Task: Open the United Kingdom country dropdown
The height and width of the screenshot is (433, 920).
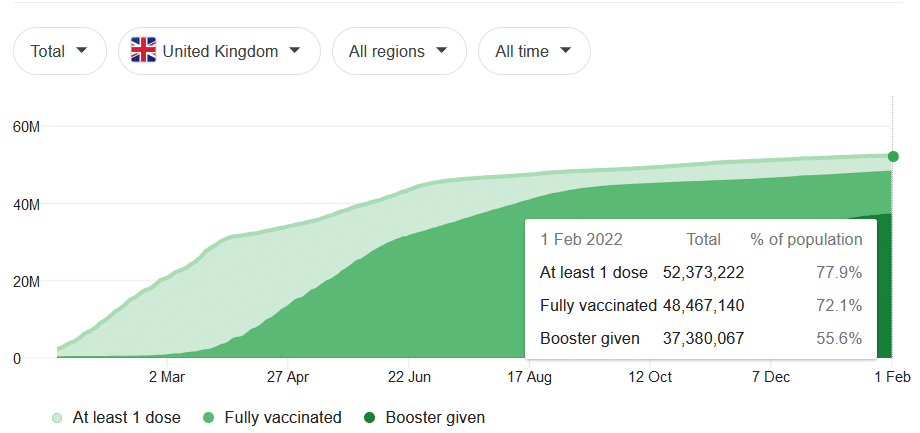Action: coord(219,51)
